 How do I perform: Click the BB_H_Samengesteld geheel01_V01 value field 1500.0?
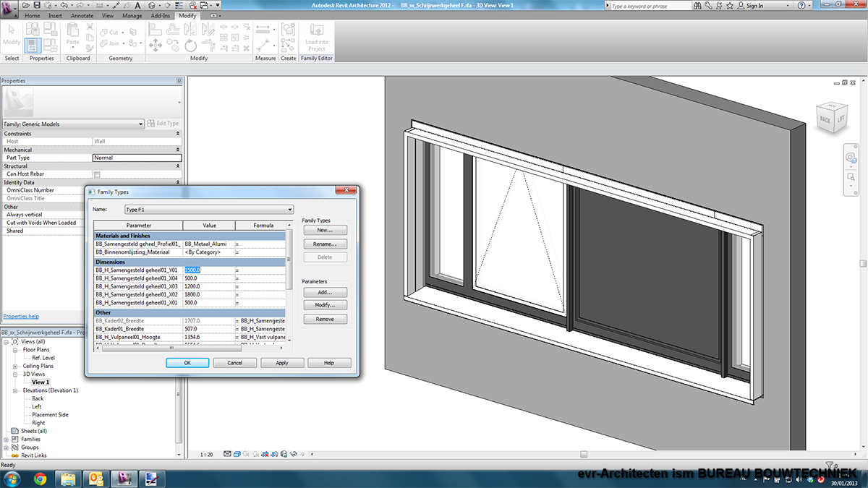pyautogui.click(x=208, y=270)
